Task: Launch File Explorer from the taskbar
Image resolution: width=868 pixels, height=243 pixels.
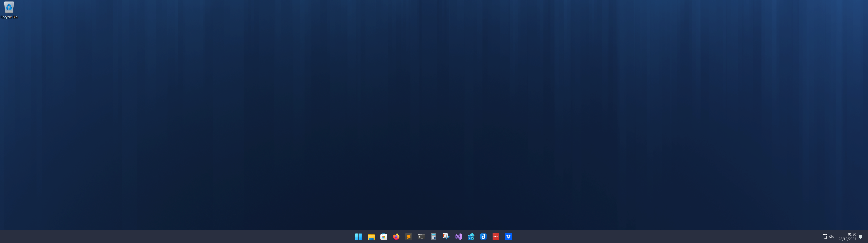Action: 371,237
